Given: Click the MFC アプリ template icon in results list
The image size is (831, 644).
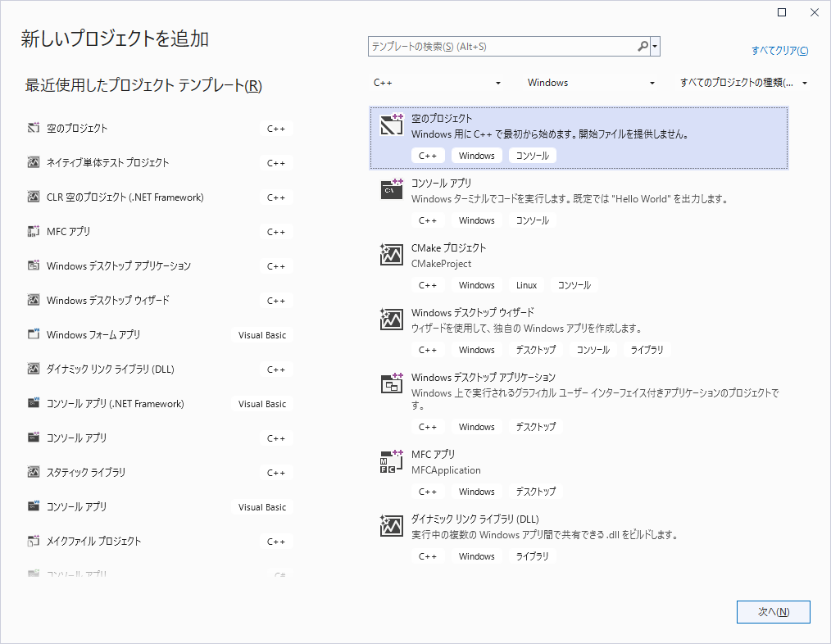Looking at the screenshot, I should click(392, 461).
